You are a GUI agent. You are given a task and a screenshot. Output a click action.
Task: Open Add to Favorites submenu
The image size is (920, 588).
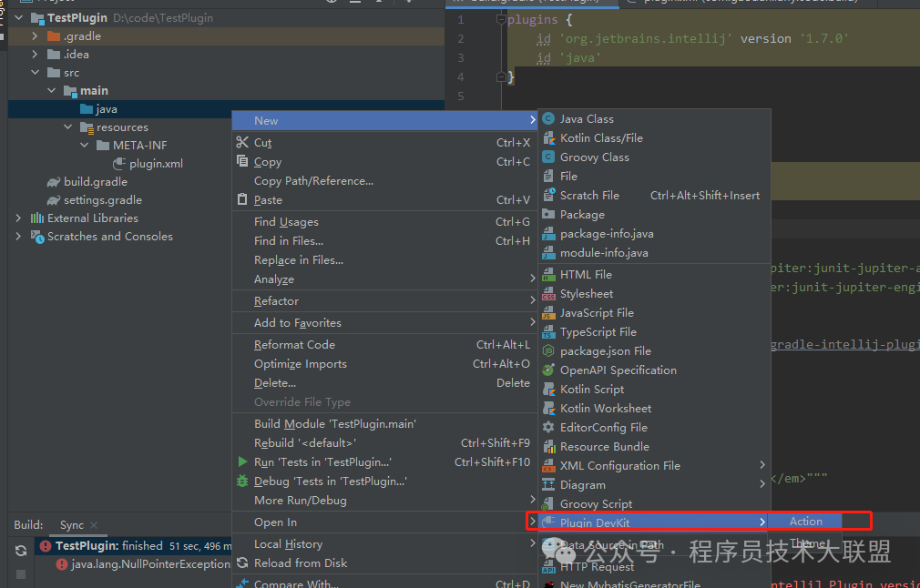tap(385, 323)
